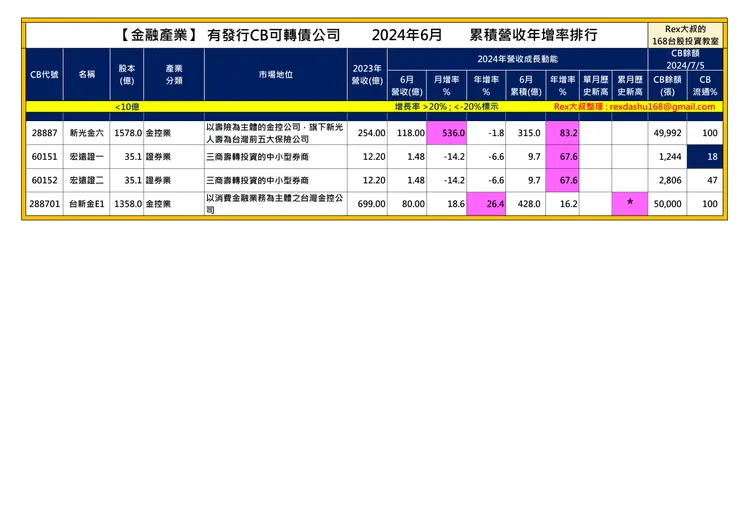The height and width of the screenshot is (523, 740).
Task: Select the -6.6 cell in 宏遠證二 row
Action: point(486,180)
